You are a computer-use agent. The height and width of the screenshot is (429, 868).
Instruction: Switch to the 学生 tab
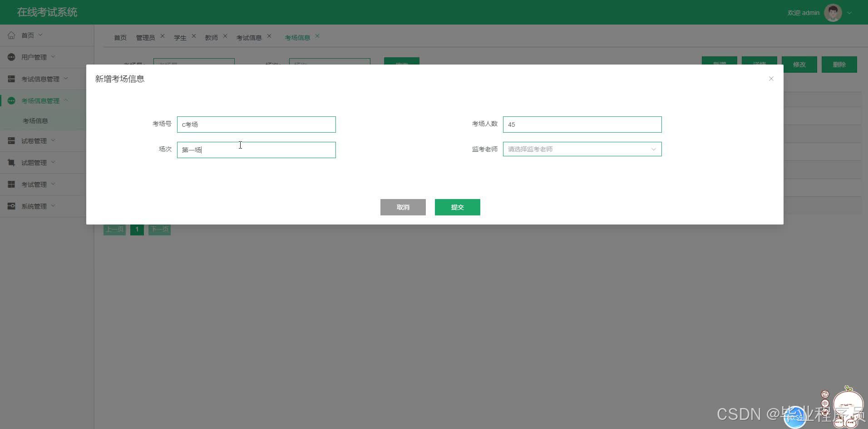(x=180, y=37)
